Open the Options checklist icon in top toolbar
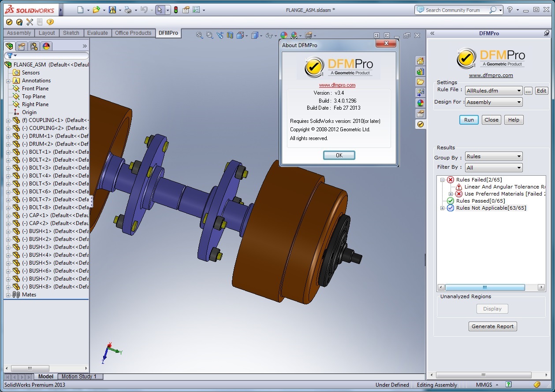This screenshot has height=392, width=555. coord(196,10)
